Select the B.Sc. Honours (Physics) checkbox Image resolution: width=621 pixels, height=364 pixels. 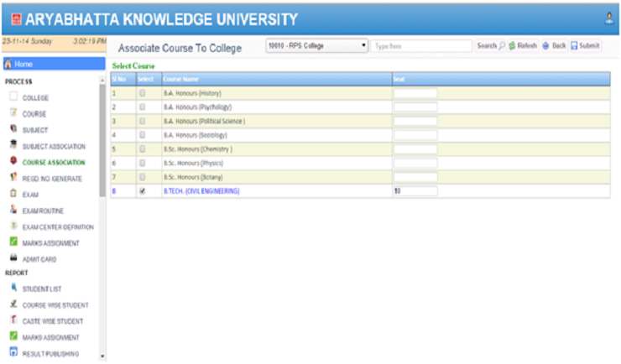click(x=142, y=163)
